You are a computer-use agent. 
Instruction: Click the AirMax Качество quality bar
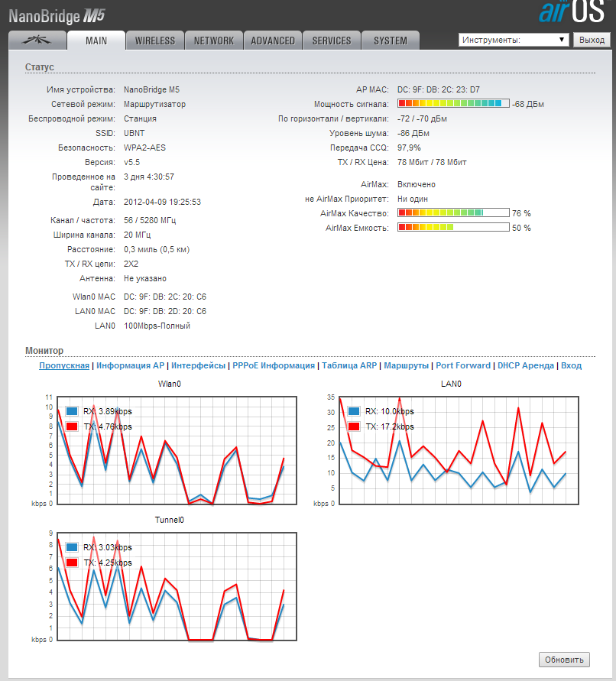pyautogui.click(x=453, y=212)
